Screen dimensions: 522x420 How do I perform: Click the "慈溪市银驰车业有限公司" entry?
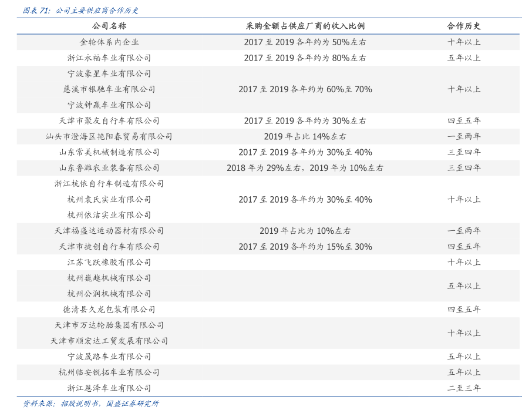[109, 89]
